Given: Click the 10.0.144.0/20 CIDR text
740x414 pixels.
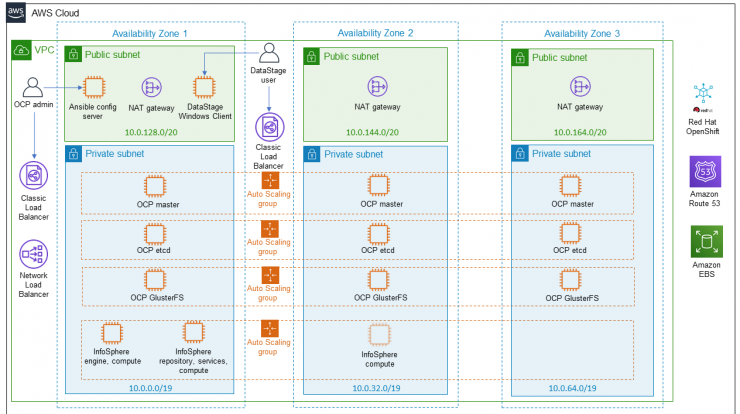Looking at the screenshot, I should [372, 132].
